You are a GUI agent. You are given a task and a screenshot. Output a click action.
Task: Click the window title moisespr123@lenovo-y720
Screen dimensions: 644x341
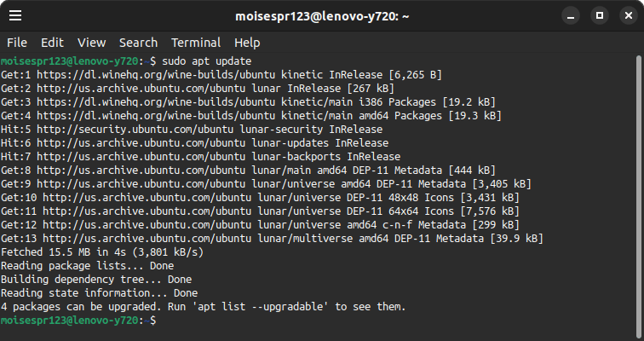pyautogui.click(x=321, y=15)
